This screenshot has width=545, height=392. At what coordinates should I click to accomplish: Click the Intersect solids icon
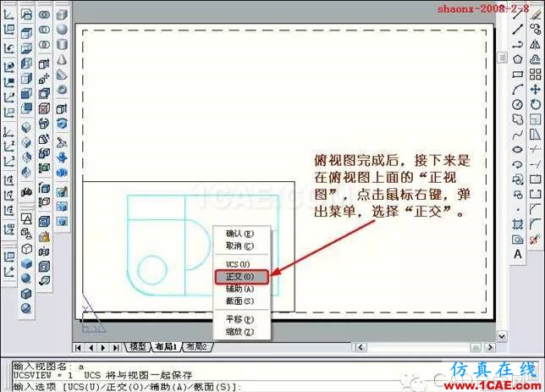(44, 45)
